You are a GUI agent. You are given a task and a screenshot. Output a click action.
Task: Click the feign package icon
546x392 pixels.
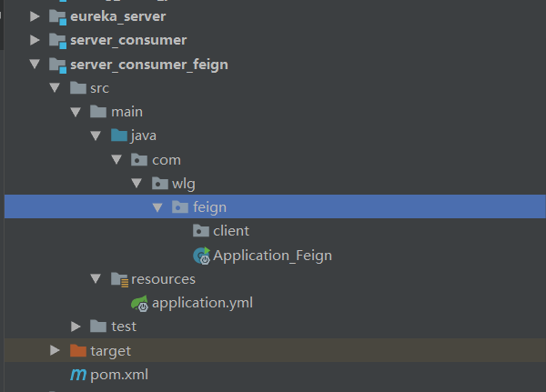pos(180,207)
